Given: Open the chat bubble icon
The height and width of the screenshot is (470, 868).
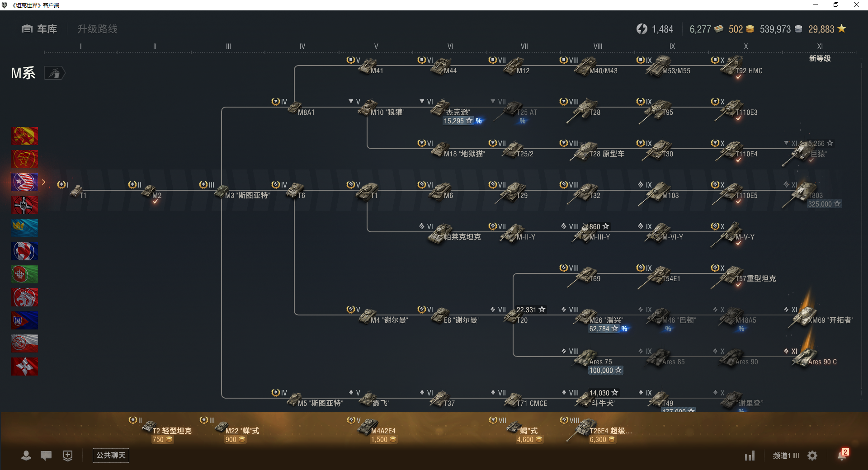Looking at the screenshot, I should [x=46, y=456].
